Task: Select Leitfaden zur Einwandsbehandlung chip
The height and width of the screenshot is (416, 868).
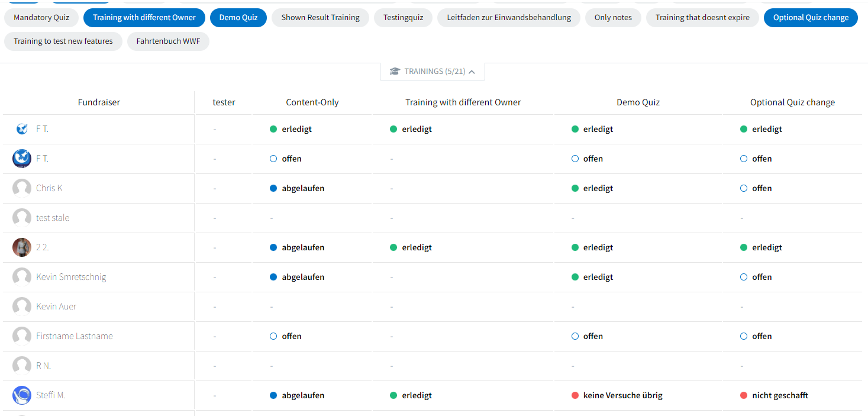Action: click(509, 18)
